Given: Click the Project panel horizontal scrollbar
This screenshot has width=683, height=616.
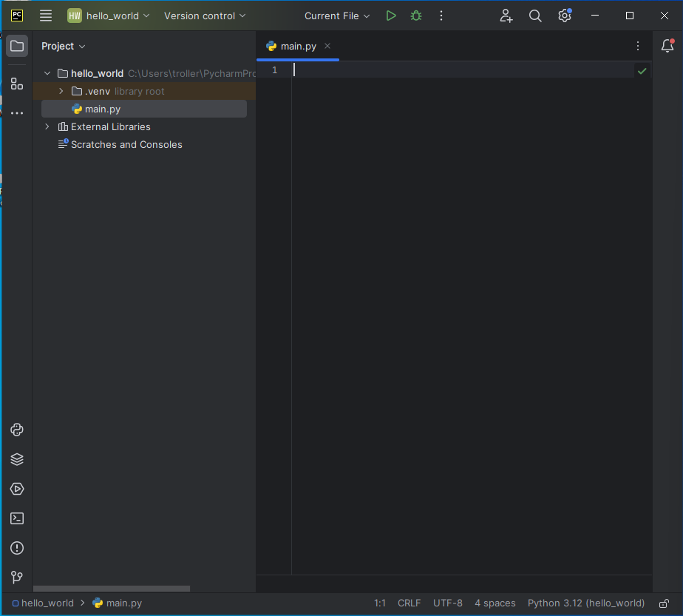Looking at the screenshot, I should [x=111, y=589].
